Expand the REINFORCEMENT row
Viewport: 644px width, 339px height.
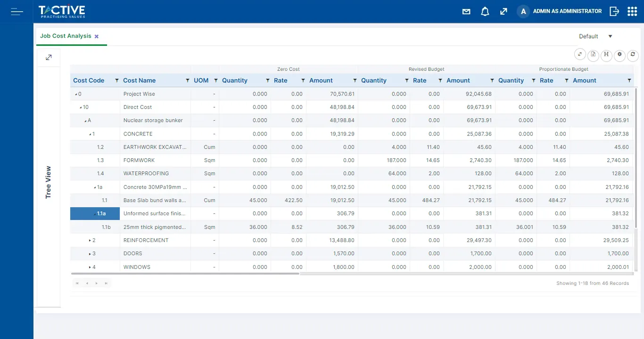90,241
